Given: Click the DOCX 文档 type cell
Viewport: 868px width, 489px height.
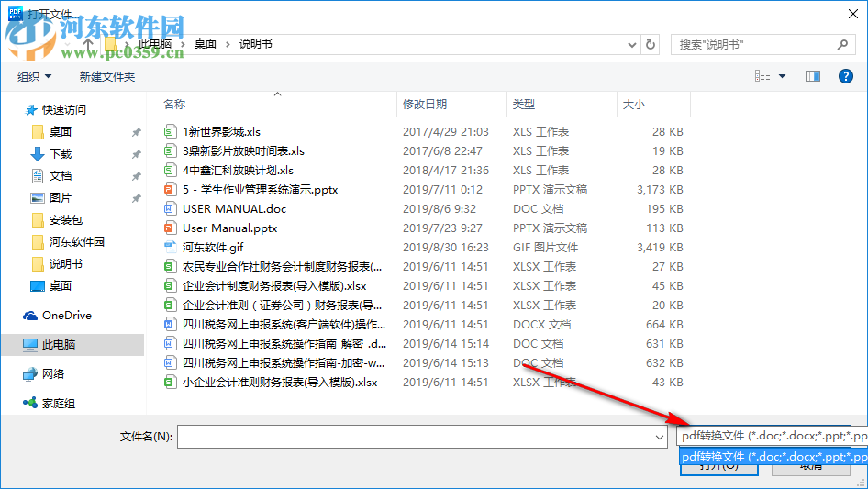Looking at the screenshot, I should [x=542, y=324].
